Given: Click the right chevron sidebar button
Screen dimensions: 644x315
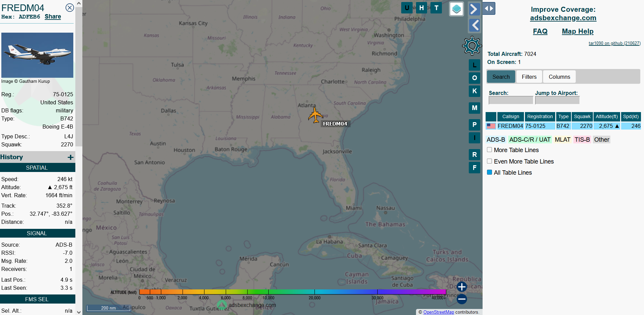Looking at the screenshot, I should coord(474,9).
